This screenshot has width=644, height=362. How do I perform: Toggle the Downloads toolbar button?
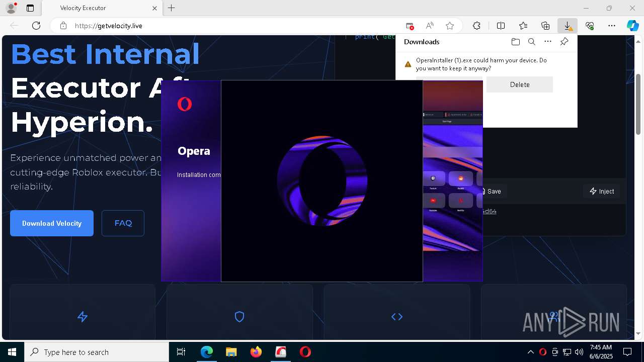click(x=568, y=26)
